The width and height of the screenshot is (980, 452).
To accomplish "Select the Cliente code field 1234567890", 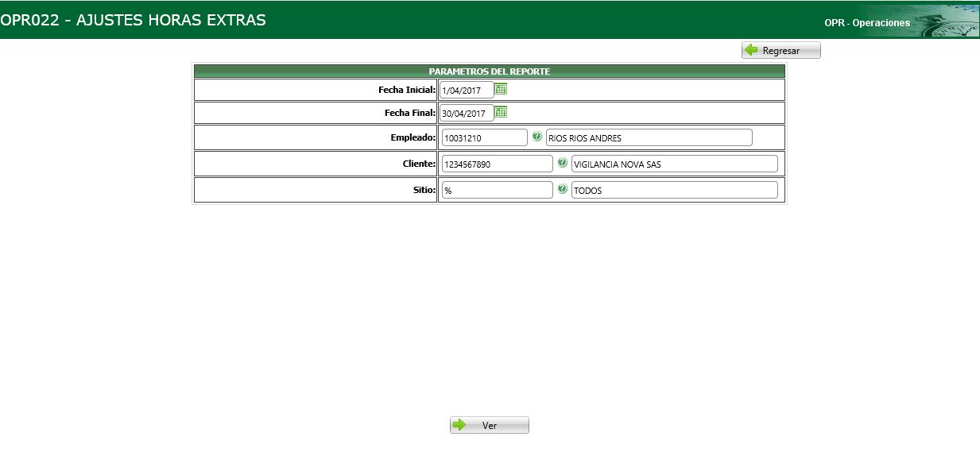I will pyautogui.click(x=497, y=164).
